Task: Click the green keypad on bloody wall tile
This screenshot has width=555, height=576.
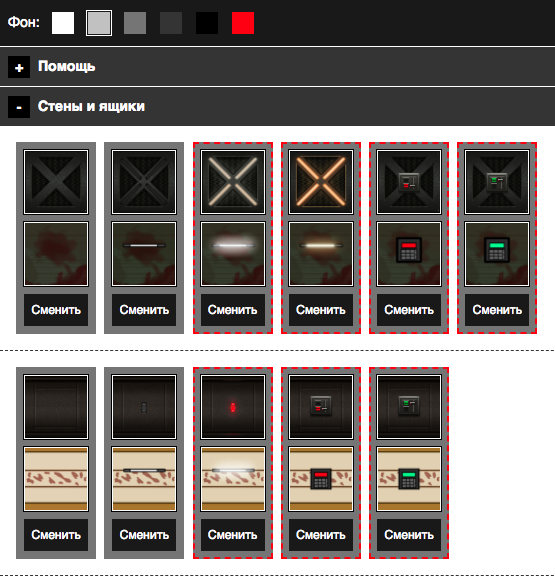Action: (x=497, y=254)
